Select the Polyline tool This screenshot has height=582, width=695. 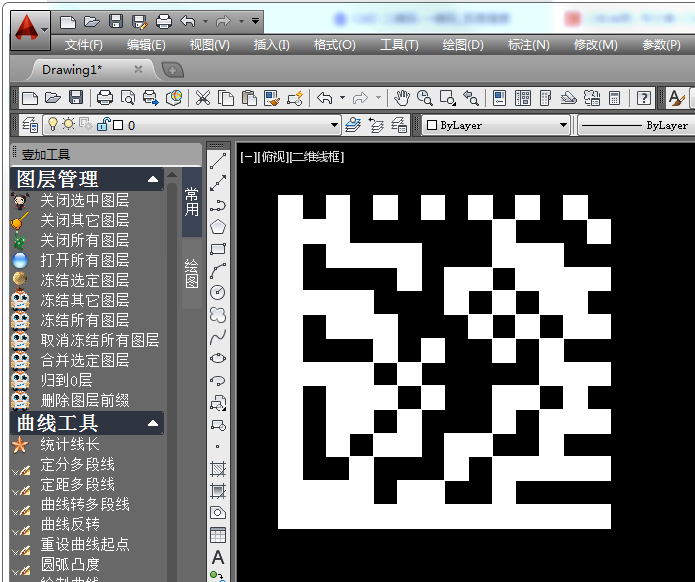pyautogui.click(x=218, y=205)
